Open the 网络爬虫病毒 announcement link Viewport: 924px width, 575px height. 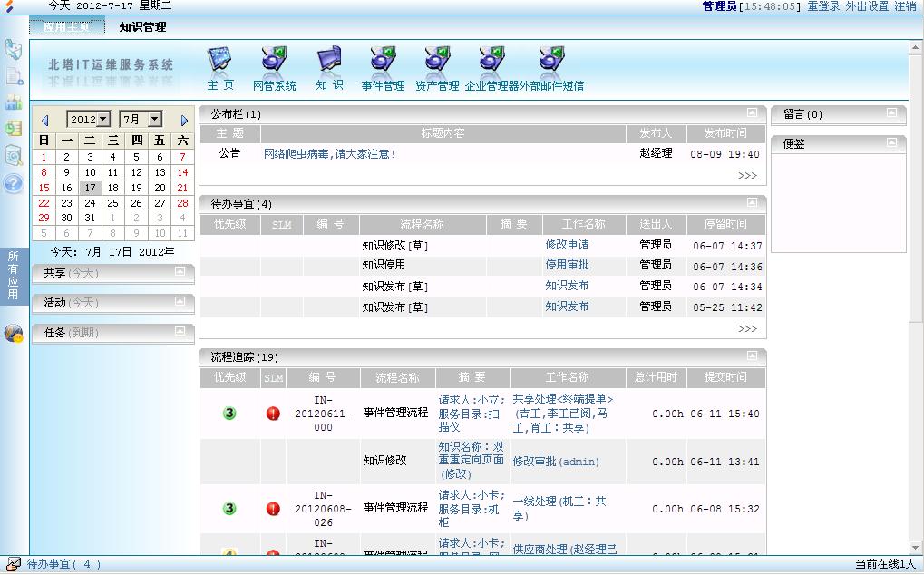click(329, 154)
